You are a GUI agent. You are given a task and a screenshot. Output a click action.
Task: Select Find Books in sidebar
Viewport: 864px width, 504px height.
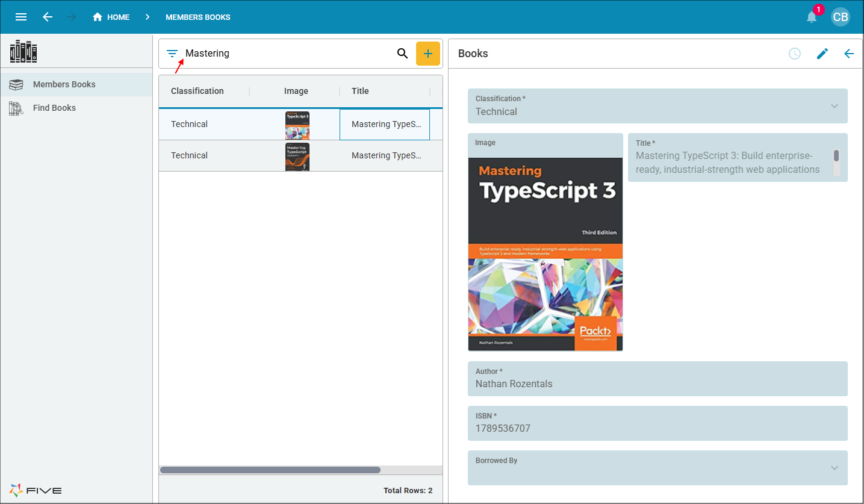click(76, 108)
